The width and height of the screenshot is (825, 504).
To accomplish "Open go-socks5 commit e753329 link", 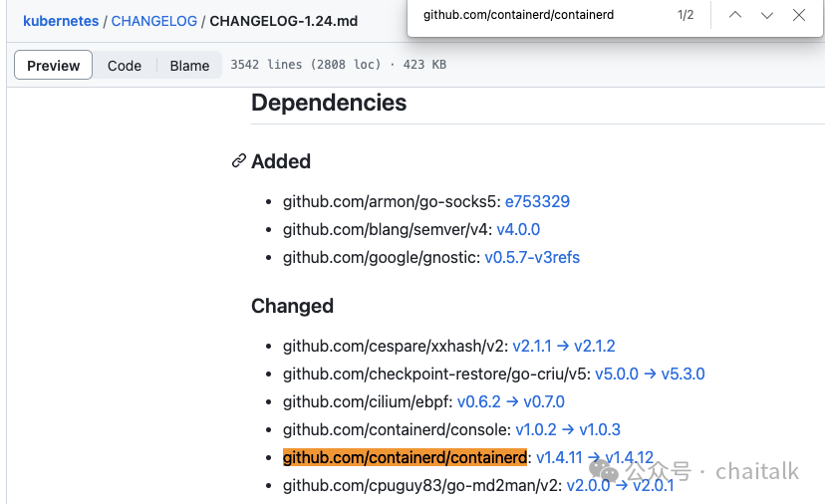I will tap(537, 201).
